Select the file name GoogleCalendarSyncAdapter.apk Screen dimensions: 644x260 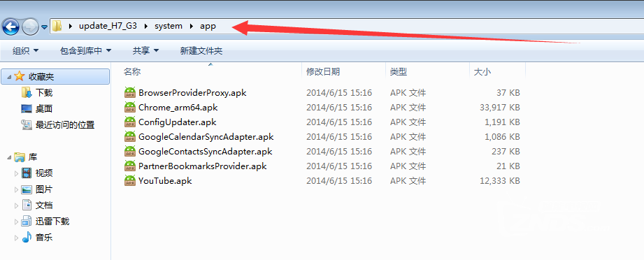[x=206, y=137]
